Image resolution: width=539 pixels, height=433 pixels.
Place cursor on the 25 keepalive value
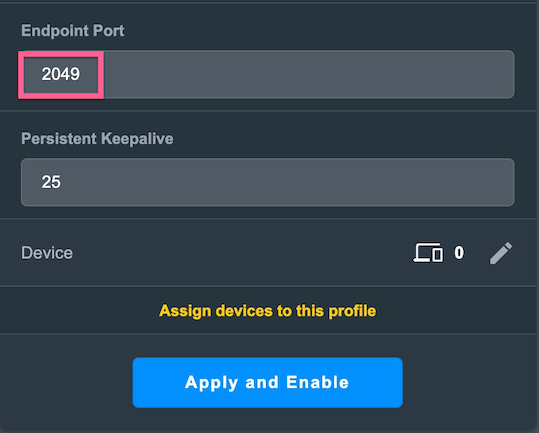click(x=51, y=182)
